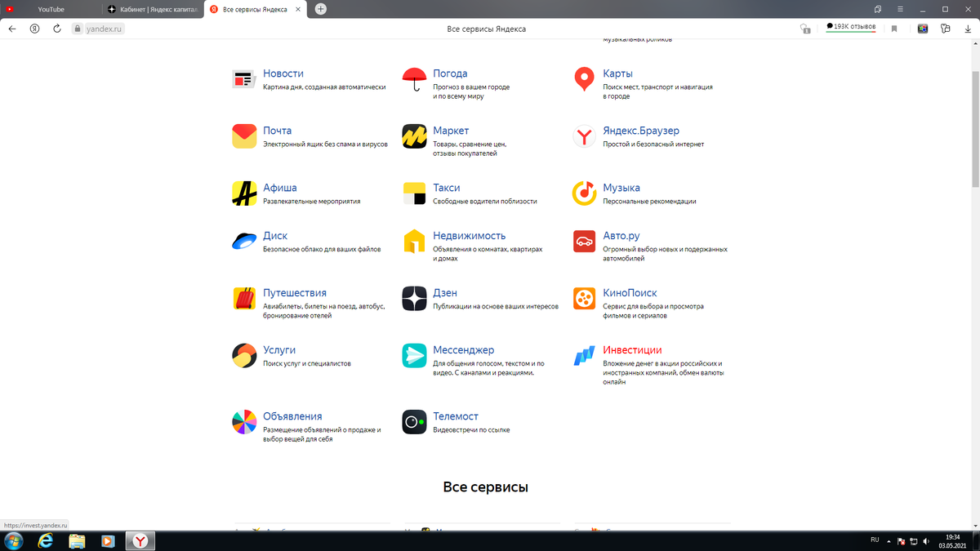Open File Explorer from the taskbar
The width and height of the screenshot is (980, 551).
pos(77,540)
